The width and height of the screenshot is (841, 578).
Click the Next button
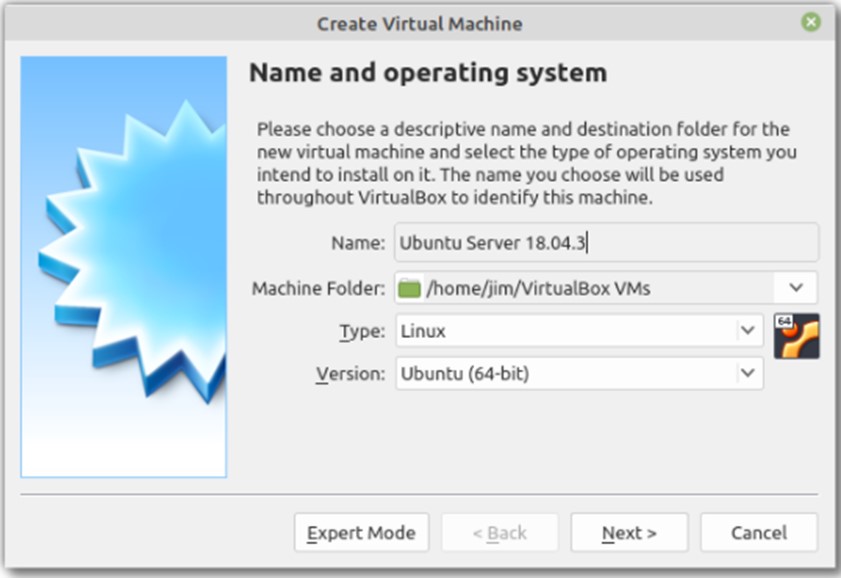click(629, 532)
